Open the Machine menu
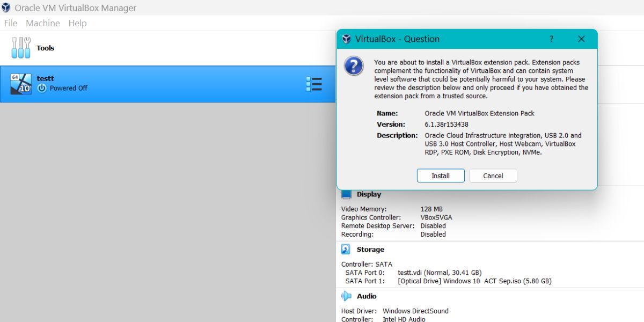 click(x=42, y=23)
